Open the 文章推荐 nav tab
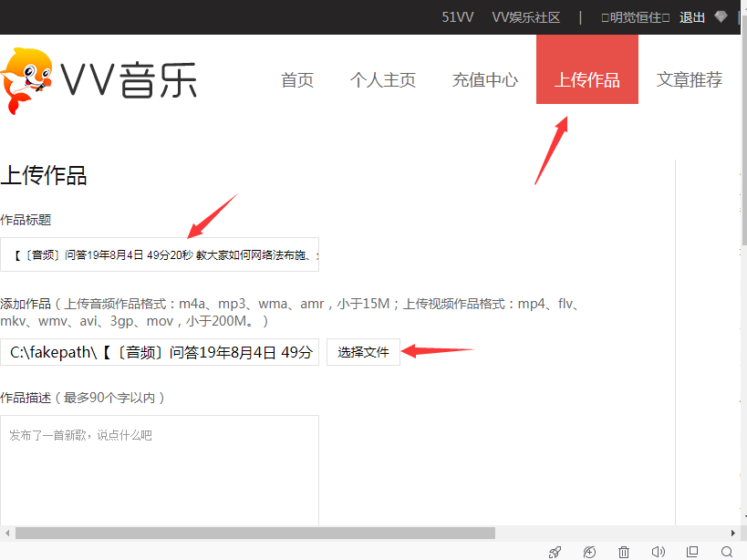 click(x=690, y=79)
